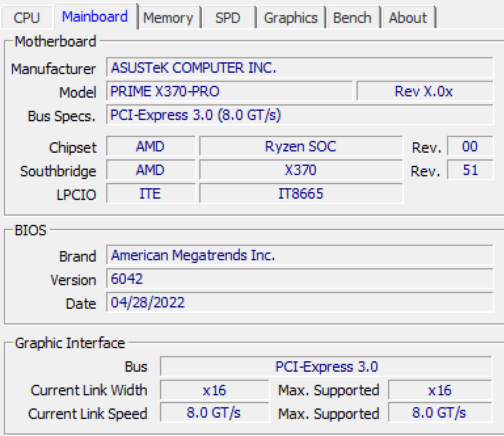Click the BIOS version 6042 field

point(300,279)
